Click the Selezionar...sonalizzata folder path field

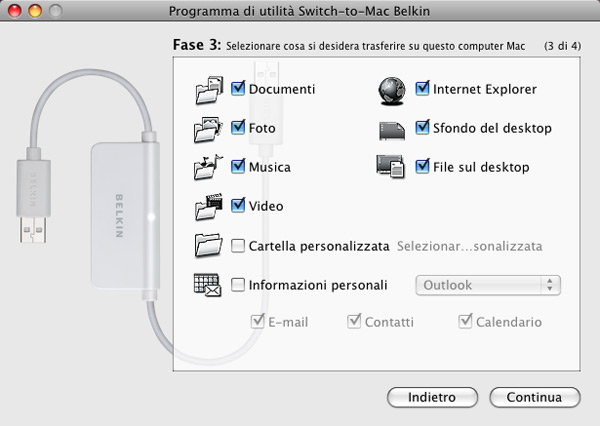(x=470, y=245)
